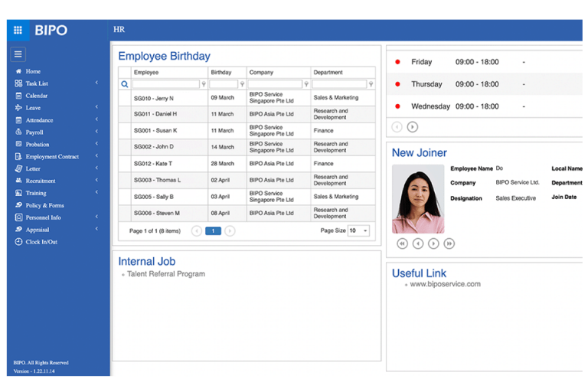Expand the Attendance submenu chevron
This screenshot has width=588, height=392.
(96, 119)
